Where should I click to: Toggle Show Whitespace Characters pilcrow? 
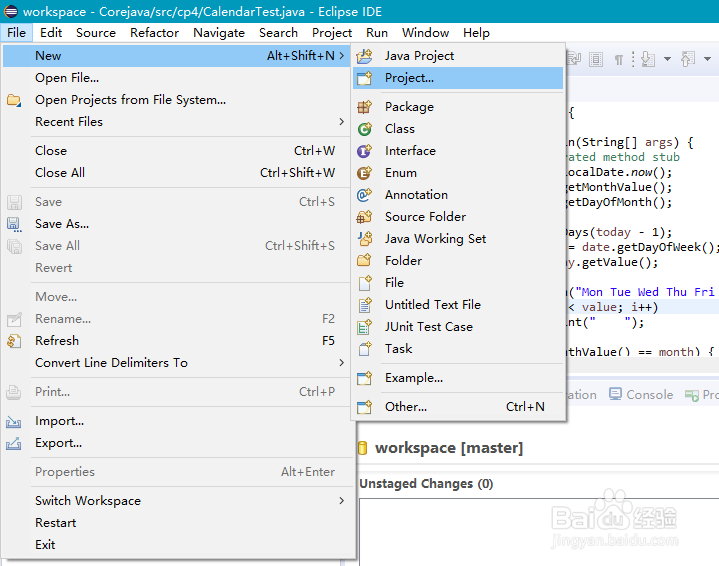619,60
